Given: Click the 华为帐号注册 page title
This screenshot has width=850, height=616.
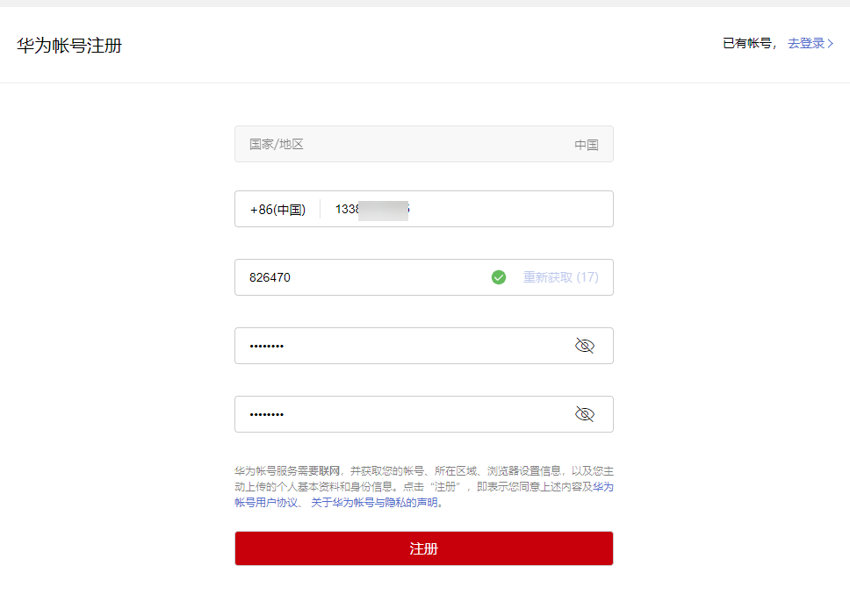Looking at the screenshot, I should tap(69, 46).
